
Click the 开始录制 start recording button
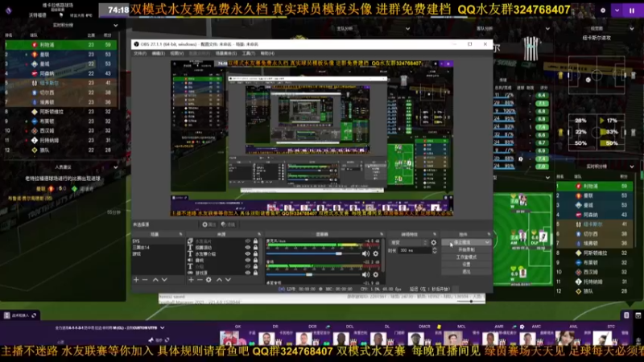(x=466, y=250)
